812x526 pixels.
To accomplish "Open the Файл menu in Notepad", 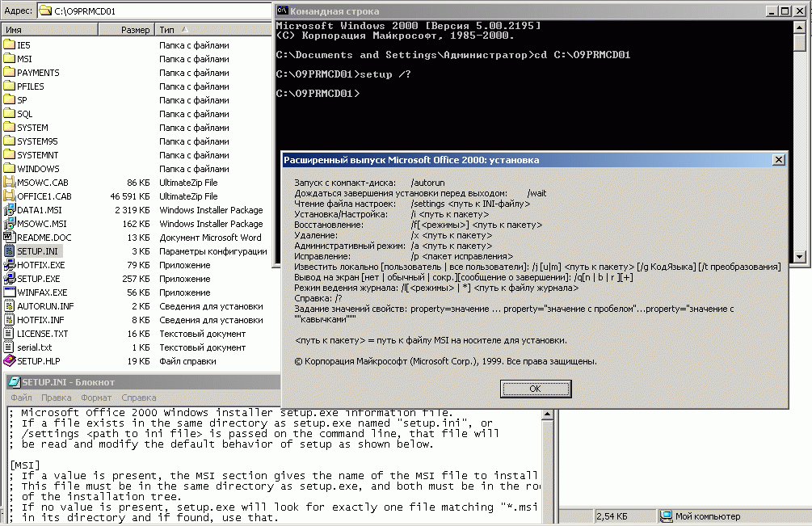I will click(21, 398).
